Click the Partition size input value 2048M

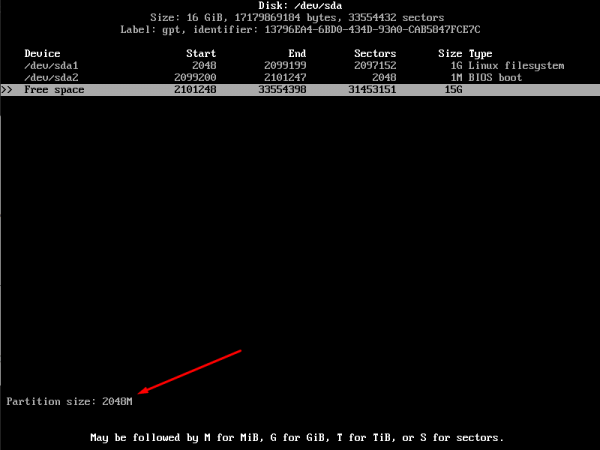(117, 401)
